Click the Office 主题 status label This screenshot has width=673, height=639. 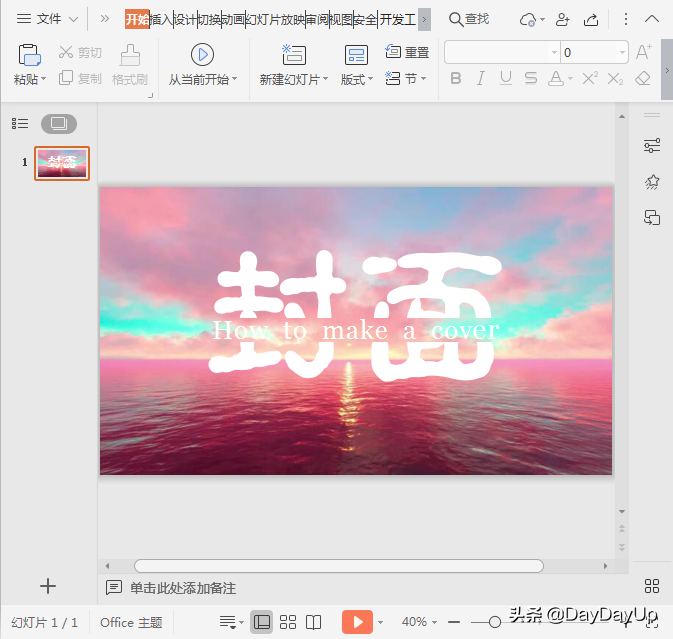[131, 622]
